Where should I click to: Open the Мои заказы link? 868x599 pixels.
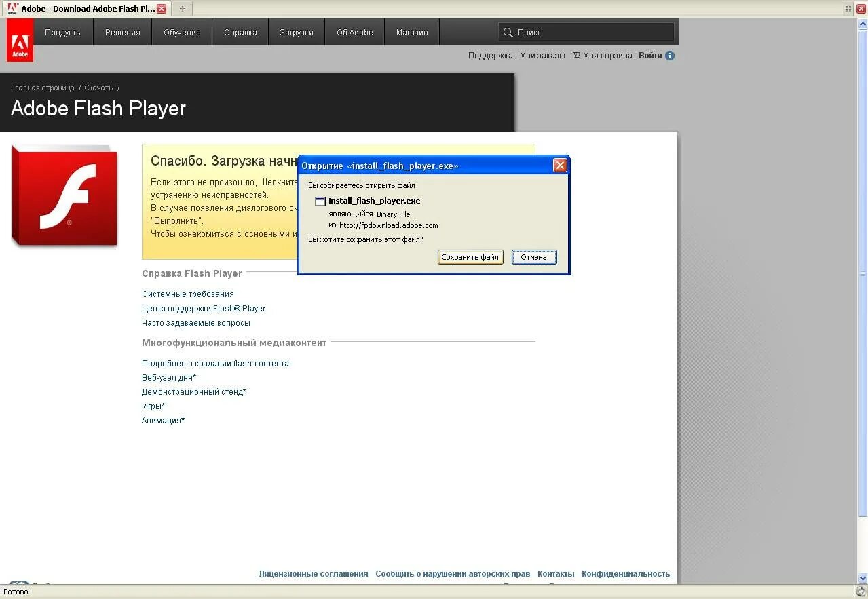tap(542, 56)
